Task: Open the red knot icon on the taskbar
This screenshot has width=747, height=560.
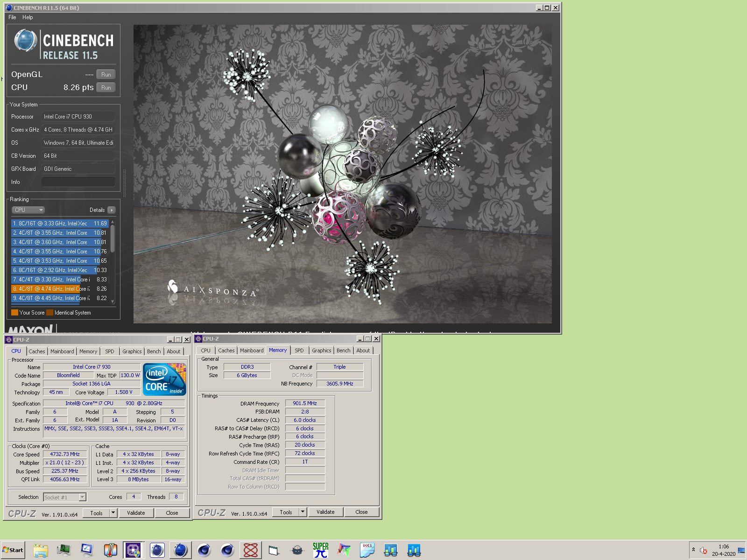Action: click(250, 550)
